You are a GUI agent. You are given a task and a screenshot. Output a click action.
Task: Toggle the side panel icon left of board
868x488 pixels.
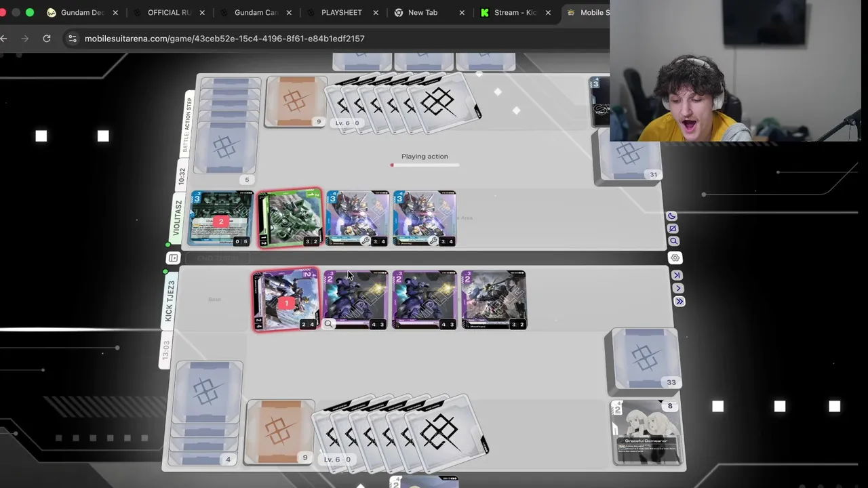(173, 258)
